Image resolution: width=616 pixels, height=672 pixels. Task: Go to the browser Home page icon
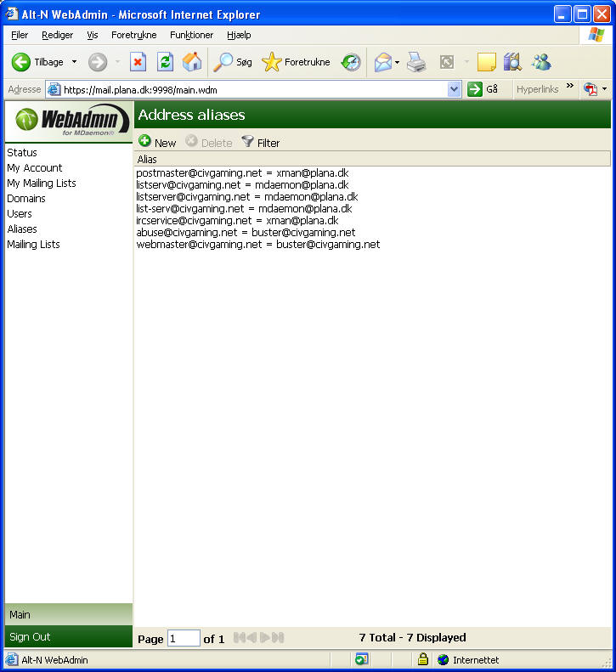[x=192, y=62]
